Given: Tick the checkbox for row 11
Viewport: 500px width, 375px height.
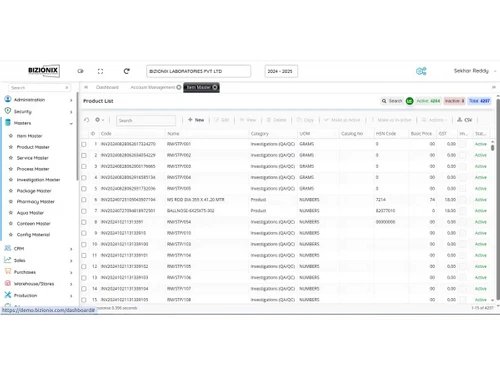Looking at the screenshot, I should [x=84, y=256].
